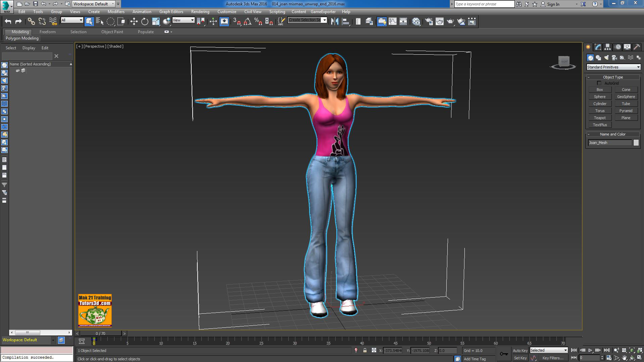This screenshot has width=644, height=362.
Task: Open the View coordinate system dropdown
Action: coord(183,20)
